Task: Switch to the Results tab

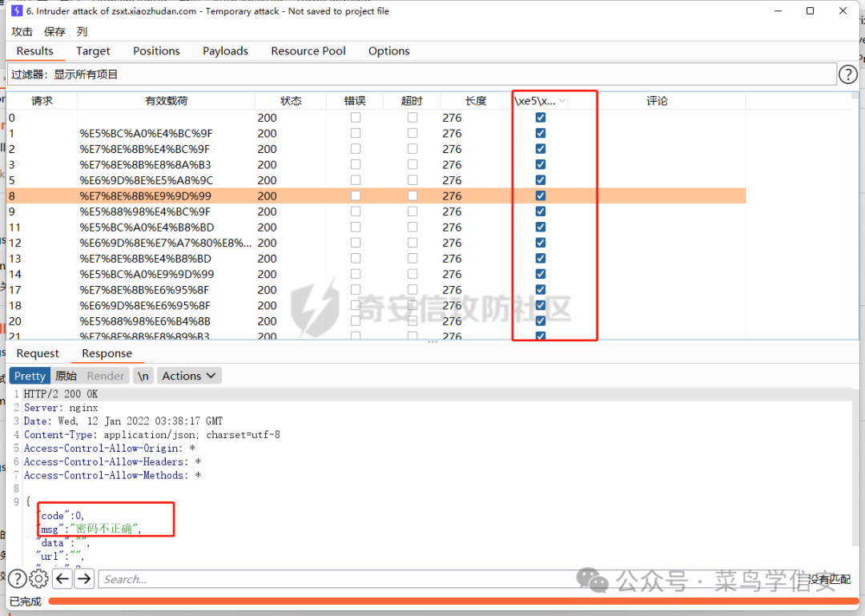Action: coord(34,50)
